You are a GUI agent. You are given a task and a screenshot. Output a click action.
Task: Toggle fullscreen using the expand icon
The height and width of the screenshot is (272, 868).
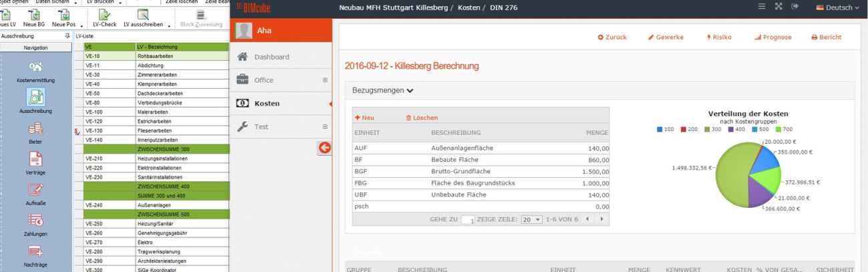point(779,7)
